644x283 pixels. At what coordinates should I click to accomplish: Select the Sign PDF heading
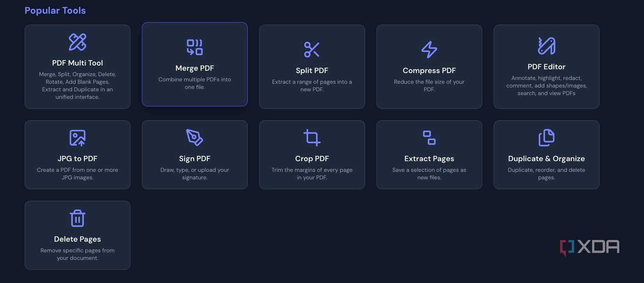(194, 159)
